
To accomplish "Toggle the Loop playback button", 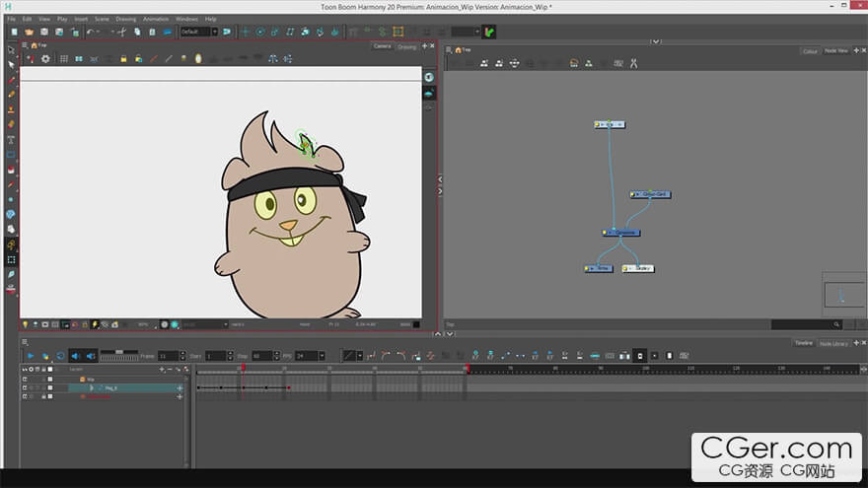I will click(60, 356).
